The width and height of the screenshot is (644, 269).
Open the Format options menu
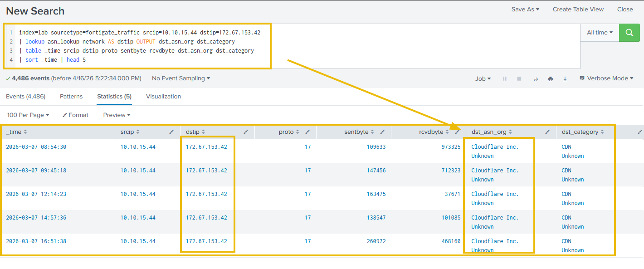pos(75,115)
